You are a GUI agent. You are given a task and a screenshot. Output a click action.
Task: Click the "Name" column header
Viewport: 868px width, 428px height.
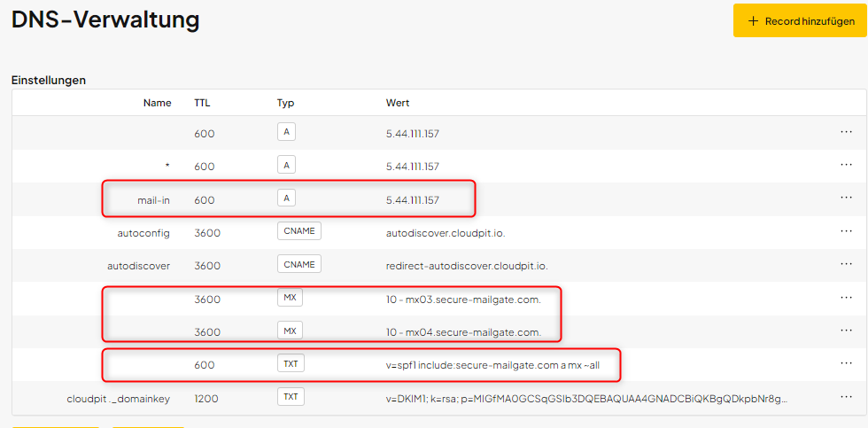coord(157,103)
